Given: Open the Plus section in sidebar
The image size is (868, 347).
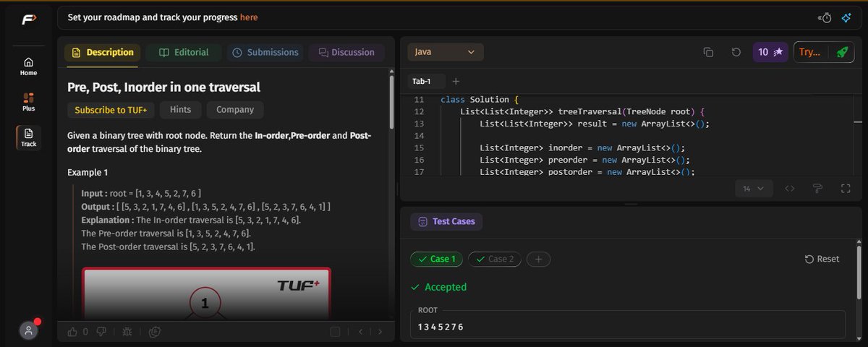Looking at the screenshot, I should 29,101.
